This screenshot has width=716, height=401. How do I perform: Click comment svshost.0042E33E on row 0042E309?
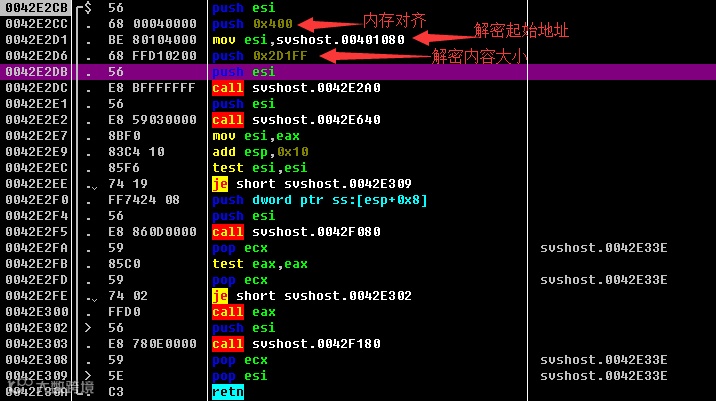pyautogui.click(x=604, y=375)
